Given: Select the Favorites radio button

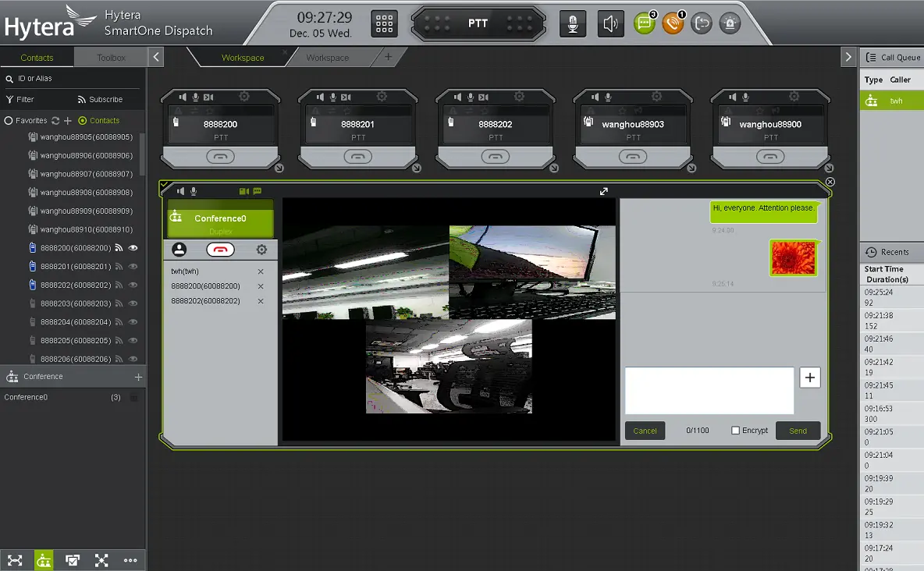Looking at the screenshot, I should [x=9, y=121].
